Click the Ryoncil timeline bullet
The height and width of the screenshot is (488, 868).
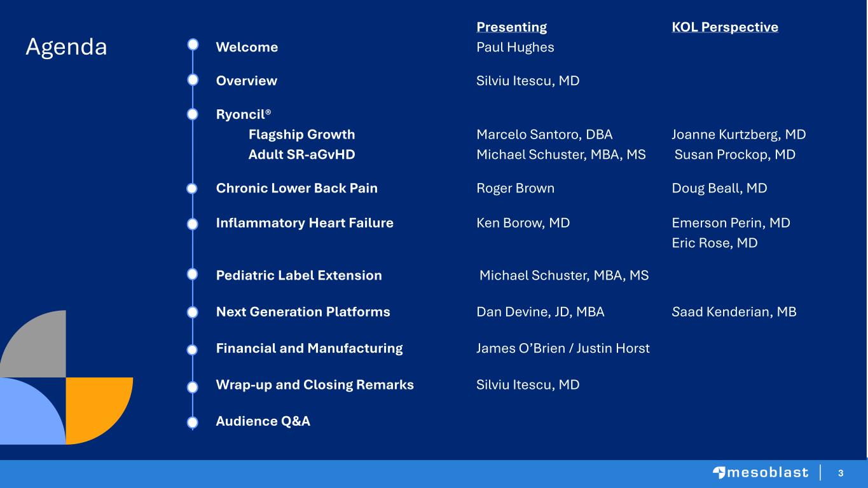coord(193,114)
